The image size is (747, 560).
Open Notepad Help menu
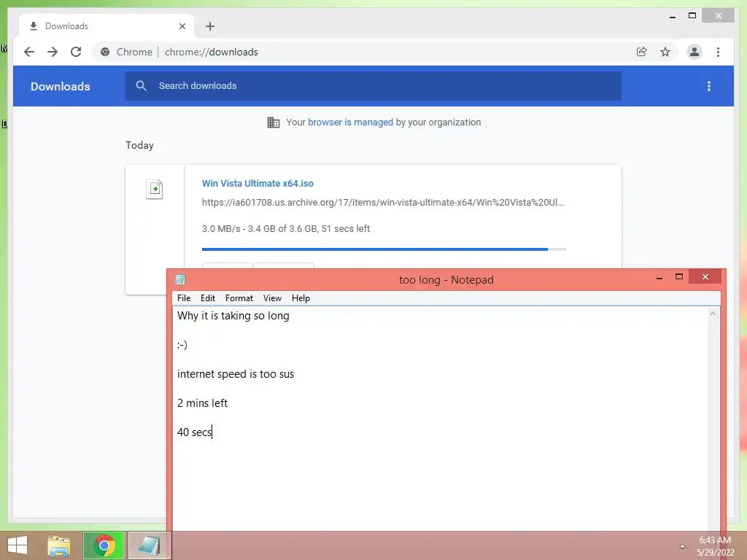tap(301, 298)
